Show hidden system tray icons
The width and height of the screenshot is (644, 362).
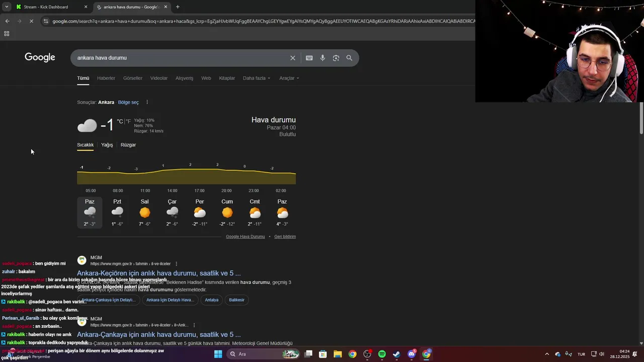pos(547,354)
